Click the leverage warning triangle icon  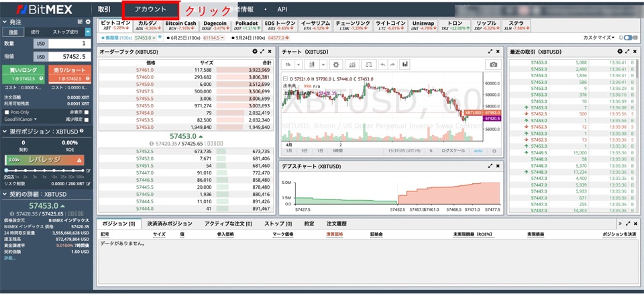tap(79, 160)
